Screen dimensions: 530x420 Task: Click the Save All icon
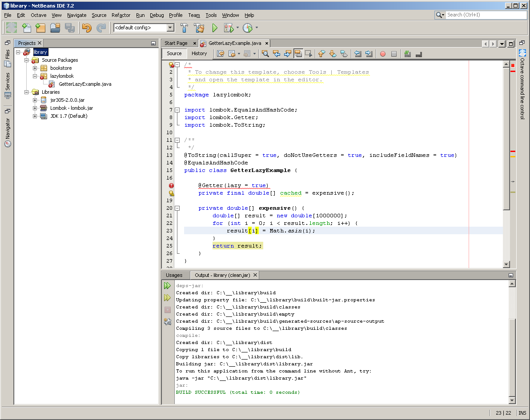click(70, 28)
